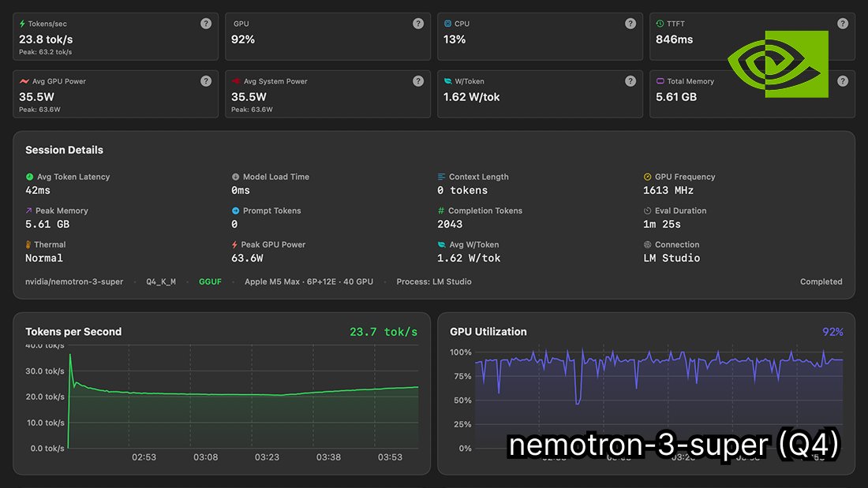This screenshot has width=868, height=488.
Task: Click the lines icon beside Context Length
Action: (x=441, y=177)
